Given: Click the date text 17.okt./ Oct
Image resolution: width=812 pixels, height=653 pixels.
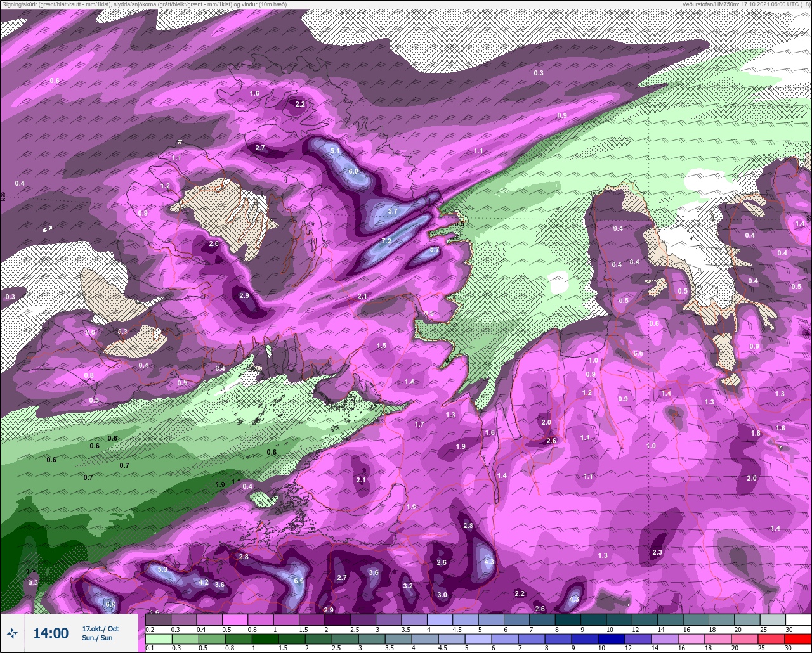Looking at the screenshot, I should pos(100,629).
